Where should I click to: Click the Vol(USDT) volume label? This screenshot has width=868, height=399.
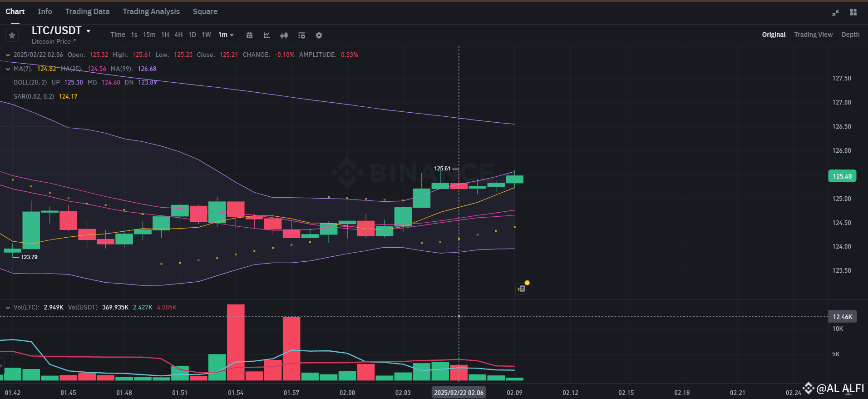(83, 308)
